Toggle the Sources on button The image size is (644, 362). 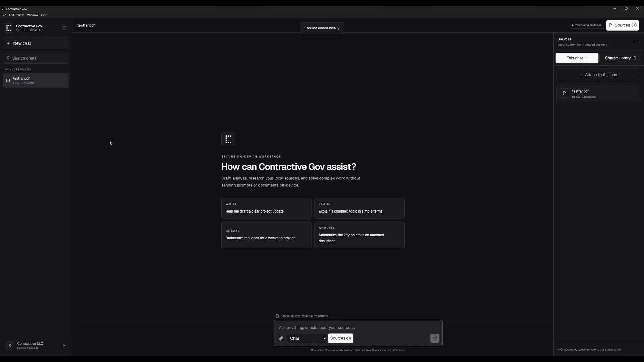point(340,338)
